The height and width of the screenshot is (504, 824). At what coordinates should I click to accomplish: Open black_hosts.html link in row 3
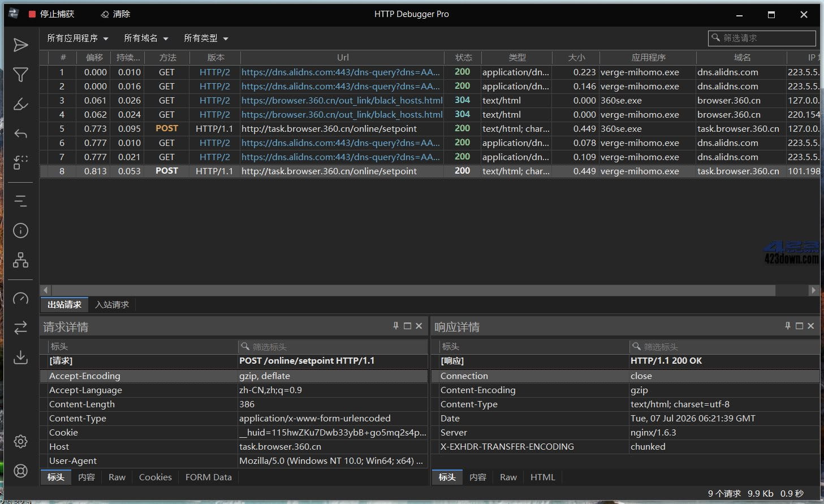pyautogui.click(x=342, y=100)
